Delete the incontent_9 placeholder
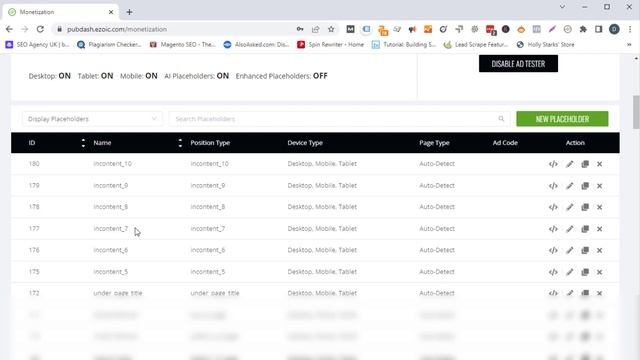The image size is (640, 360). click(x=600, y=186)
